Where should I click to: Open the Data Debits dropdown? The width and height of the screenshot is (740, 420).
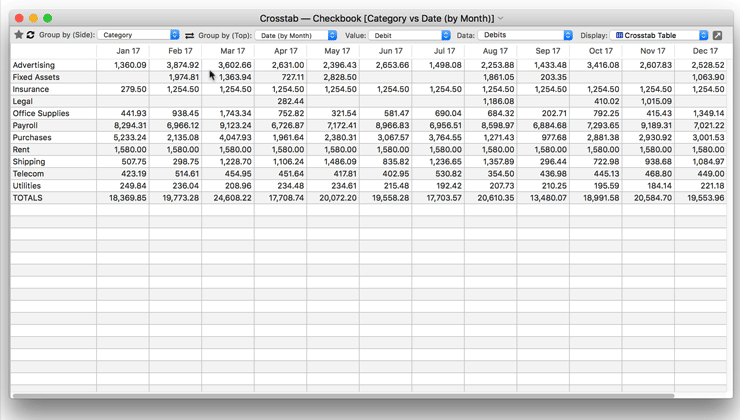coord(525,35)
